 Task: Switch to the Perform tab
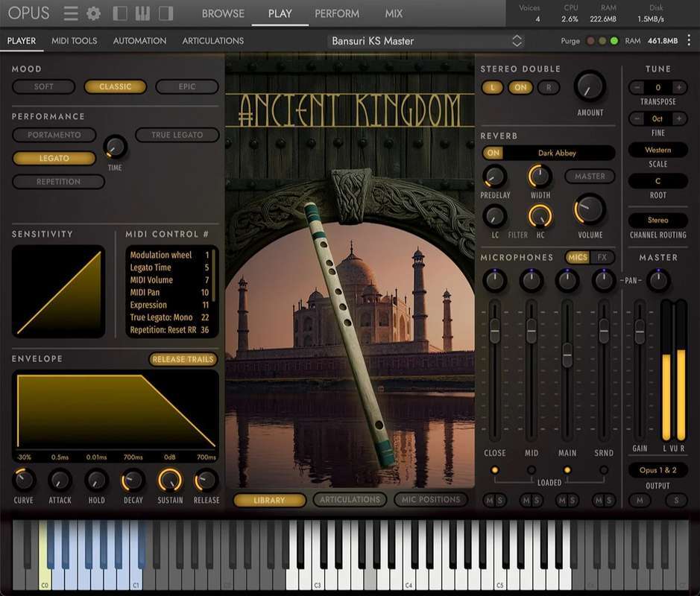(x=336, y=13)
